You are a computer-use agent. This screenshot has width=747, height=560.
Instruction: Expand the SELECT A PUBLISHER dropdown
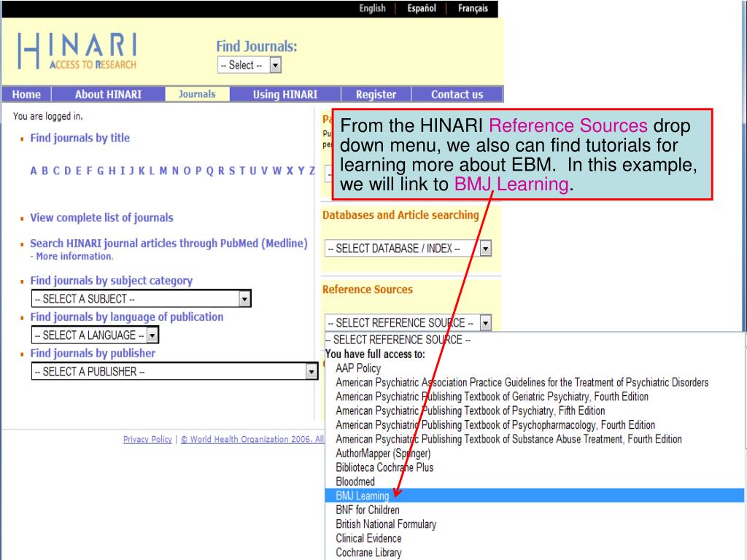tap(174, 371)
